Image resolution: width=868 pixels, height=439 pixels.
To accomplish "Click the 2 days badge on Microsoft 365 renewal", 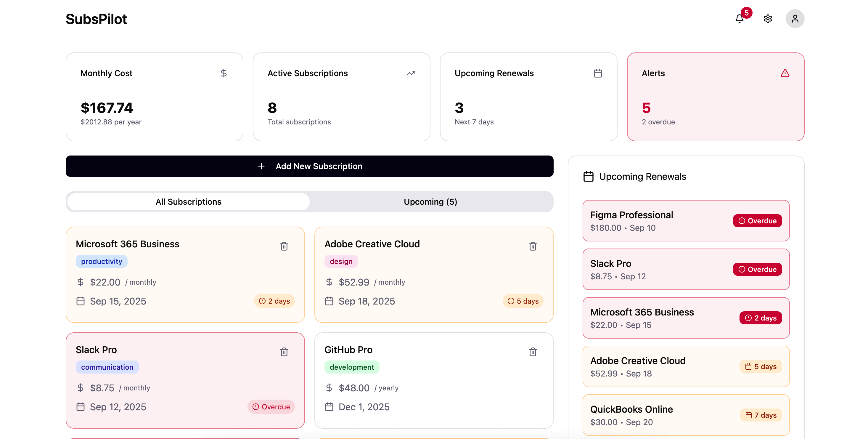I will (760, 317).
